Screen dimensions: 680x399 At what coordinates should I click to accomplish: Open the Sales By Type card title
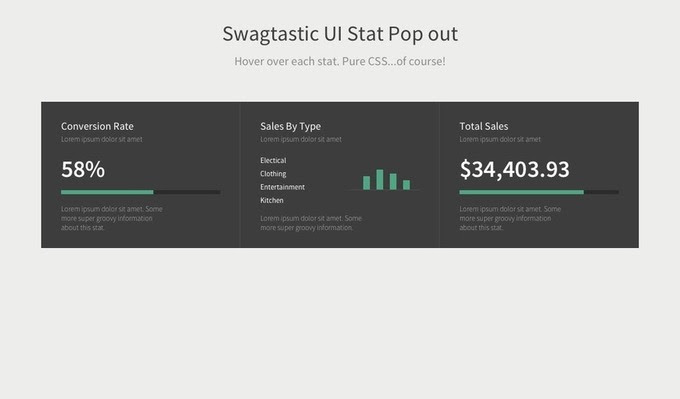291,126
